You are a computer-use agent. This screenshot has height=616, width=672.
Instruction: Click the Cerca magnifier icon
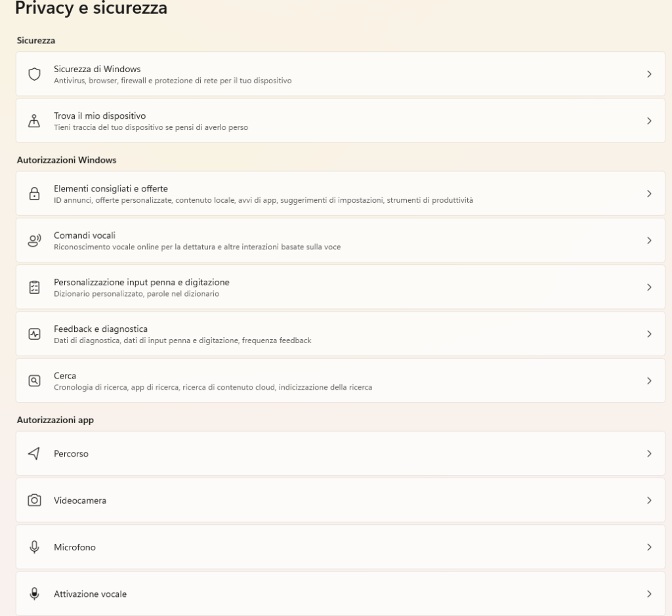pos(35,380)
